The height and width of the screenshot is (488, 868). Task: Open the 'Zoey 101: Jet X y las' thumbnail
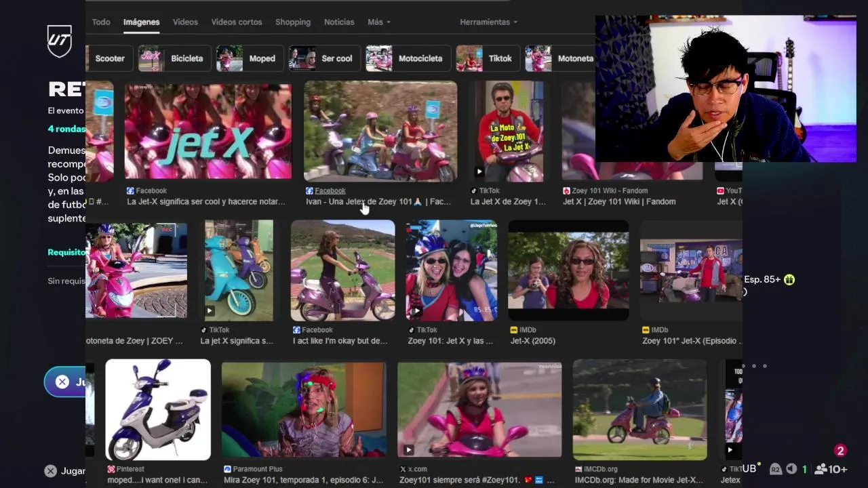pyautogui.click(x=451, y=270)
